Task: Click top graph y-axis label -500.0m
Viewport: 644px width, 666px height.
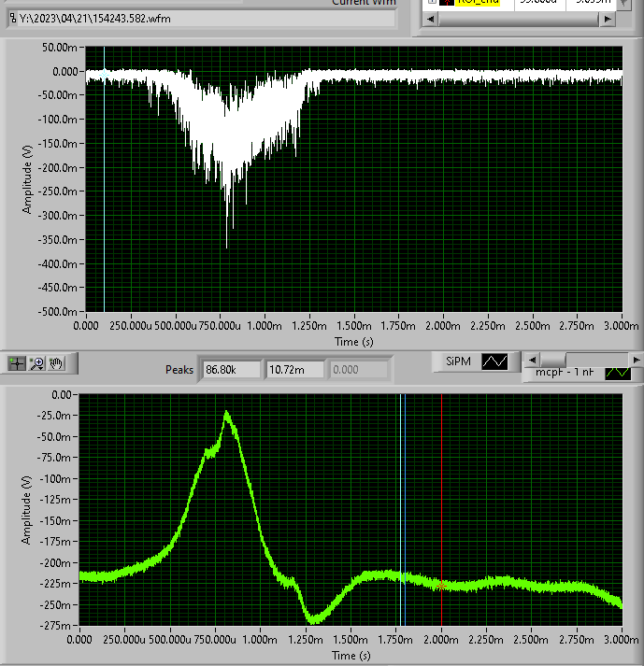Action: (x=57, y=312)
